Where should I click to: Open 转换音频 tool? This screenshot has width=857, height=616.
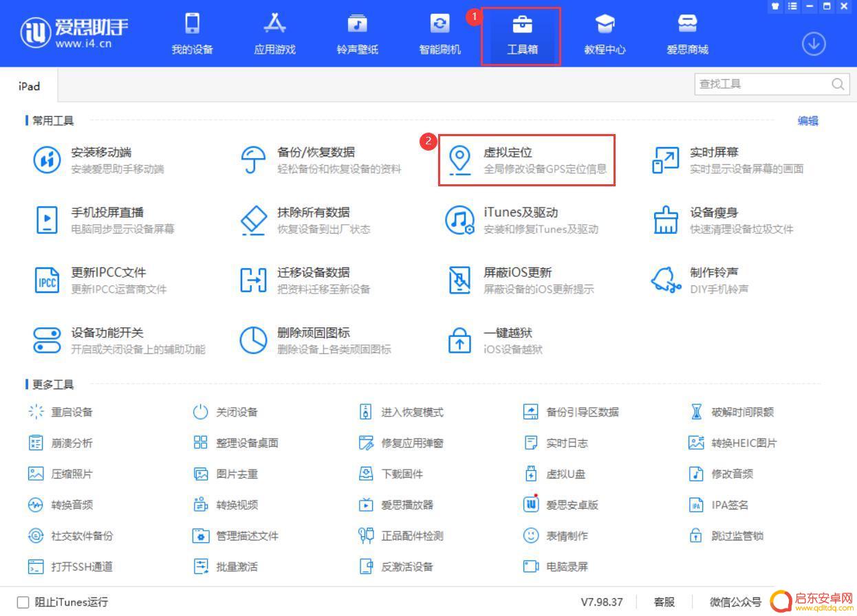(61, 505)
